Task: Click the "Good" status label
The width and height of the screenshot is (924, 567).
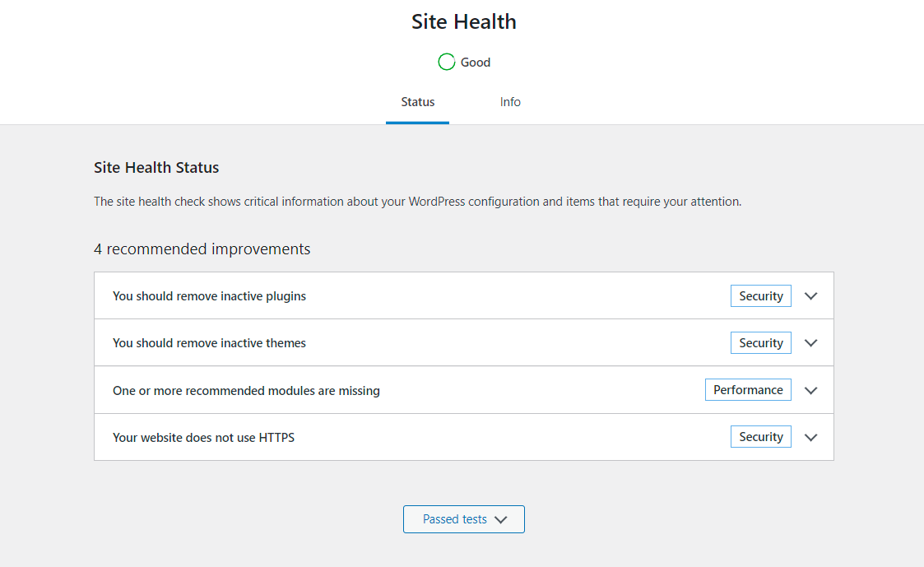Action: coord(476,63)
